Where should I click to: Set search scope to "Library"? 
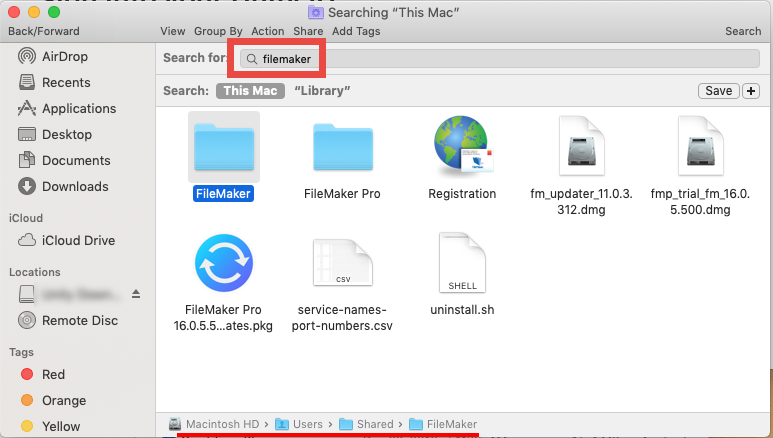tap(322, 91)
